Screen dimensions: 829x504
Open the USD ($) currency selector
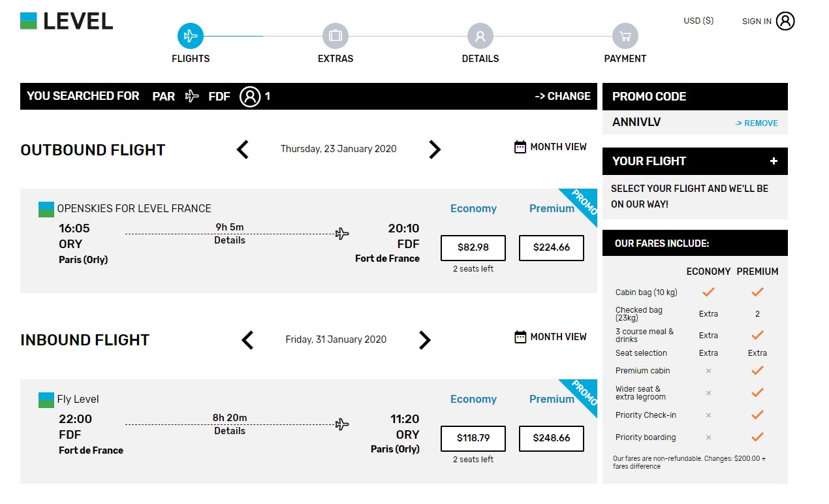coord(698,21)
